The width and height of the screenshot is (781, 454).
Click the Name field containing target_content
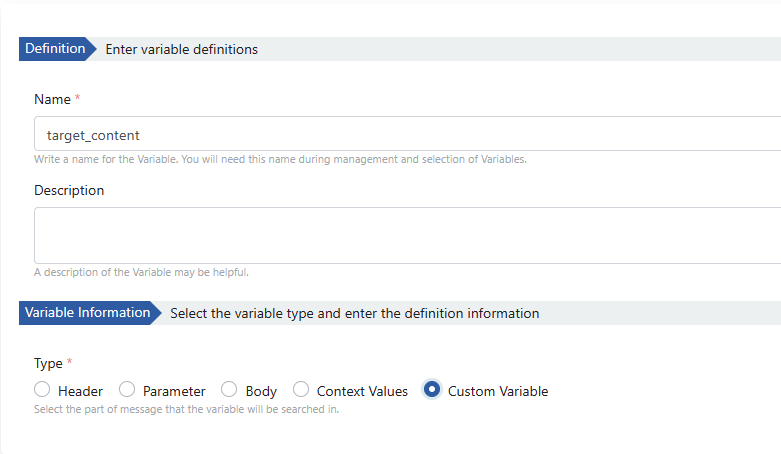pyautogui.click(x=400, y=134)
